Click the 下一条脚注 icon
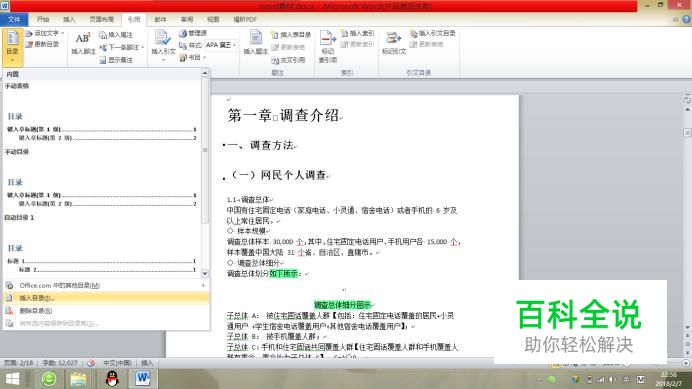This screenshot has width=692, height=389. click(x=102, y=47)
